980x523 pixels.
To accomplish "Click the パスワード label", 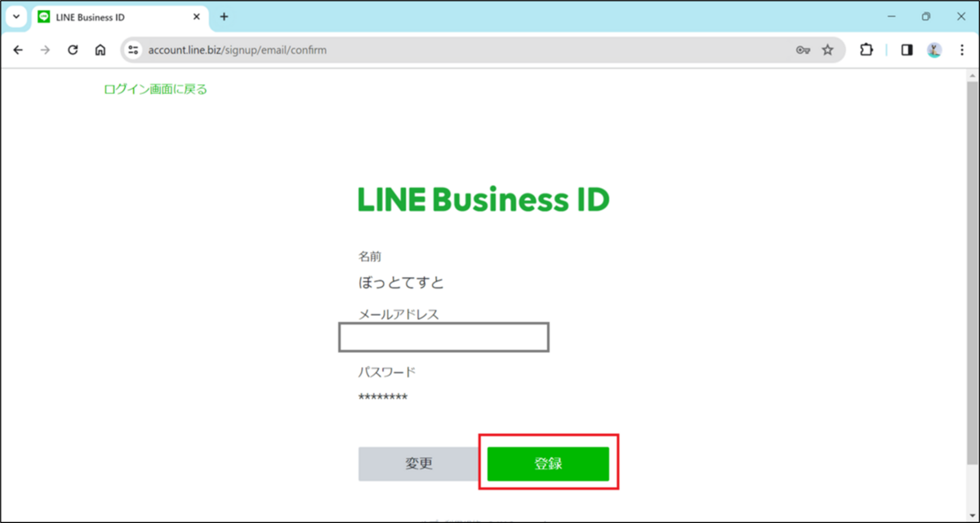I will point(387,372).
